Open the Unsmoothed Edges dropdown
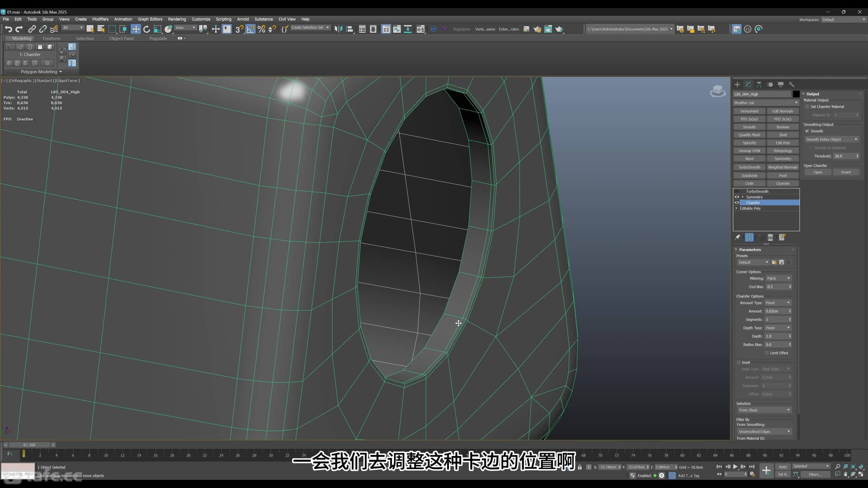Image resolution: width=868 pixels, height=488 pixels. tap(764, 431)
